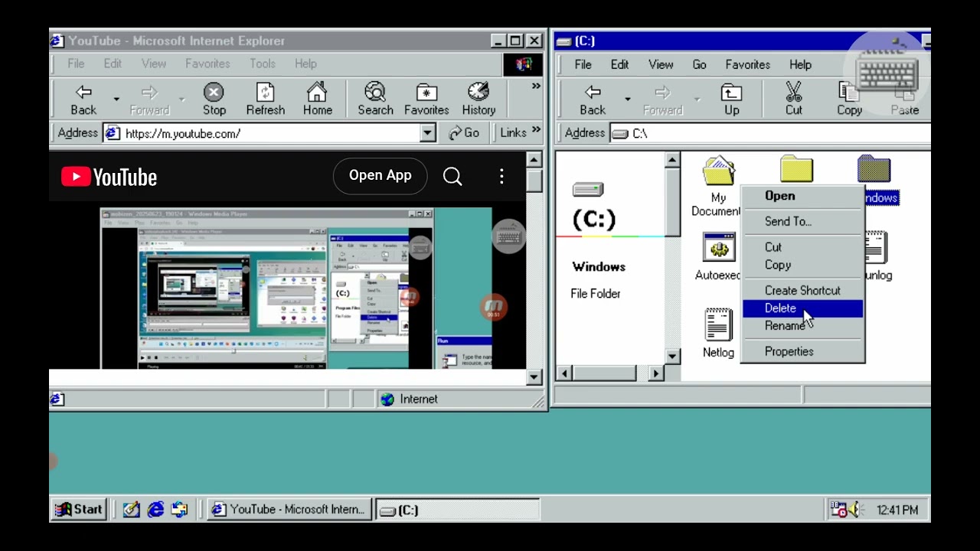
Task: Click Outlook Express quick launch icon
Action: tap(180, 510)
